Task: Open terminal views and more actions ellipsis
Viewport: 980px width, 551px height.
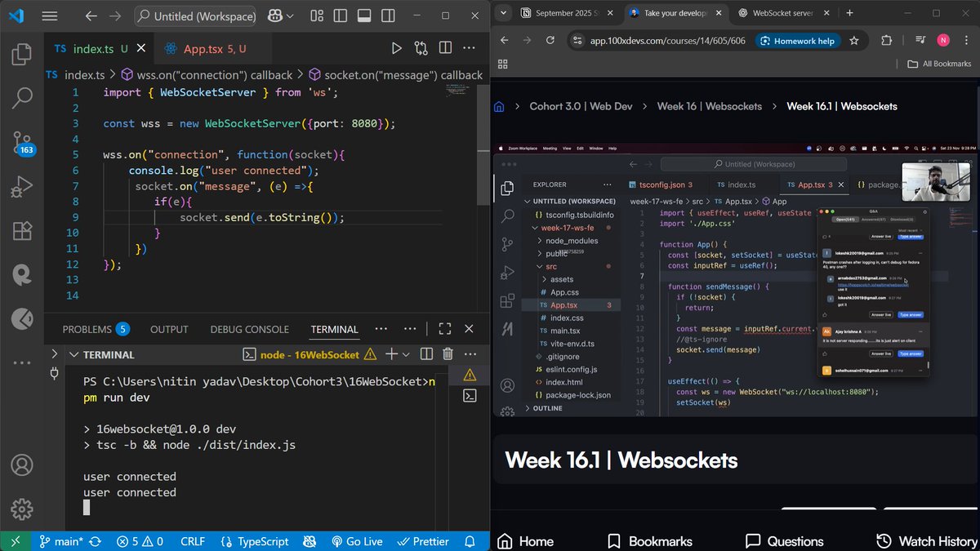Action: [x=469, y=354]
